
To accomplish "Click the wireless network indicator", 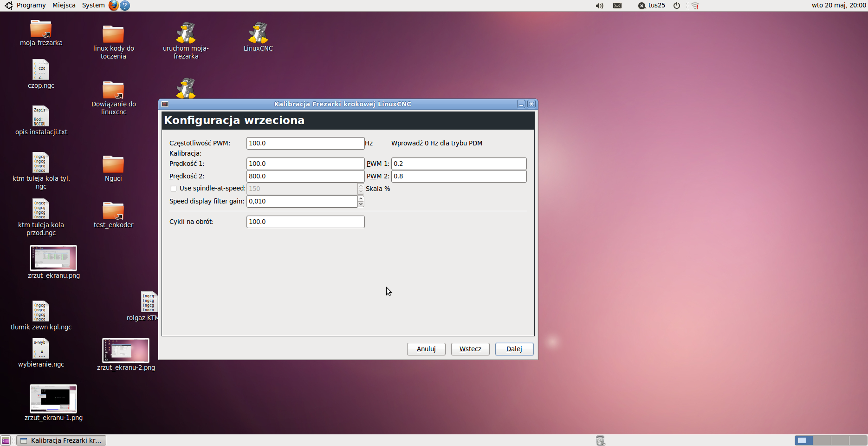I will (x=695, y=6).
